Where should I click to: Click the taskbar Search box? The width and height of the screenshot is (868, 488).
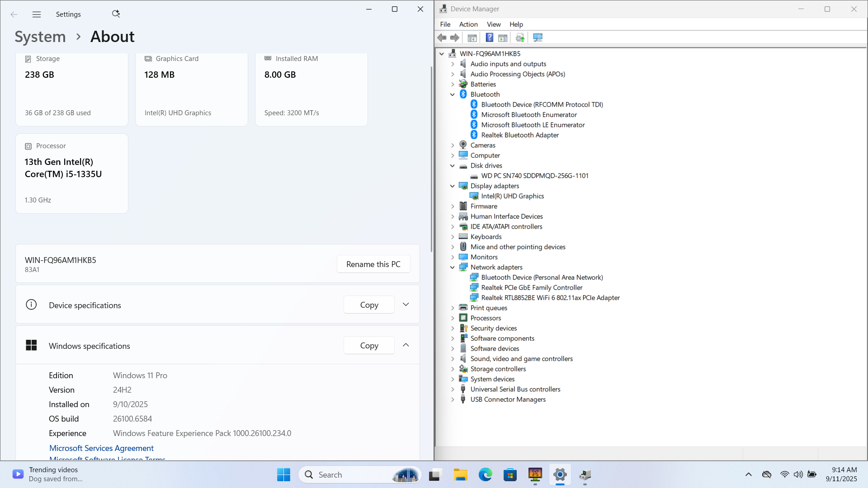pyautogui.click(x=348, y=475)
